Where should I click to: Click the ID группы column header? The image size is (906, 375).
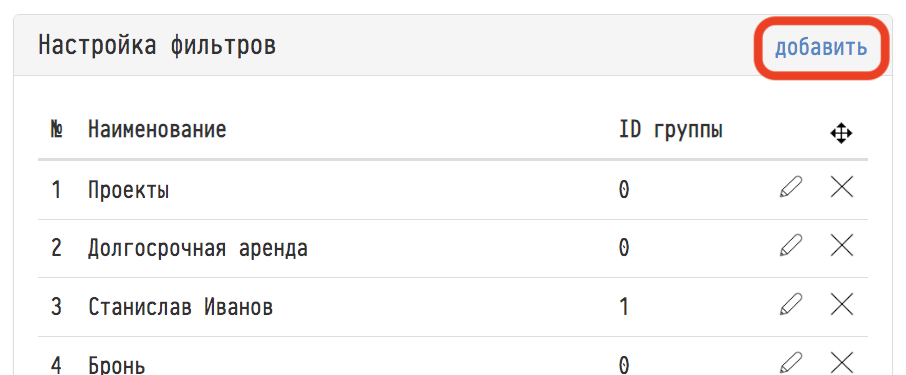671,131
